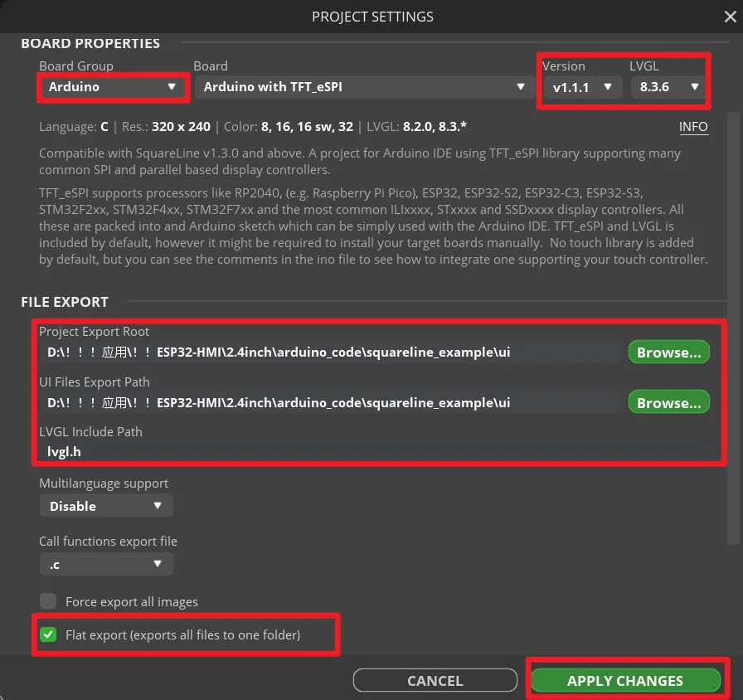Open the Version dropdown v1.1.1
743x700 pixels.
point(582,87)
